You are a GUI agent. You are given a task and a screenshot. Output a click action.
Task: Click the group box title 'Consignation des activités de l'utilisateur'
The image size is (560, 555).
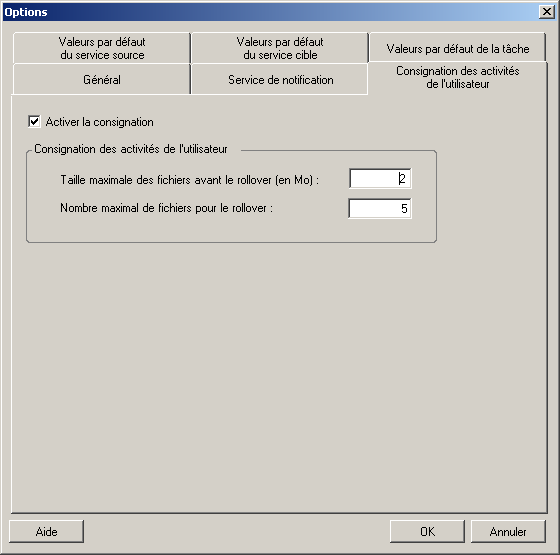point(131,149)
